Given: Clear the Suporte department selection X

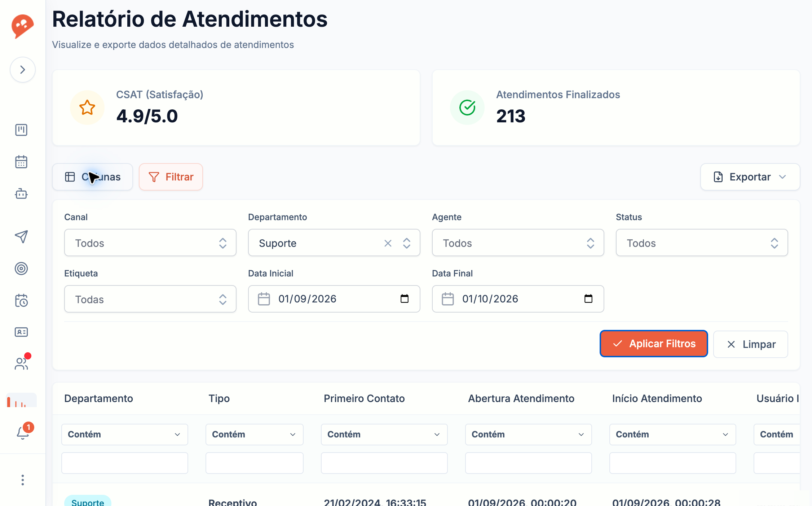Looking at the screenshot, I should [388, 243].
